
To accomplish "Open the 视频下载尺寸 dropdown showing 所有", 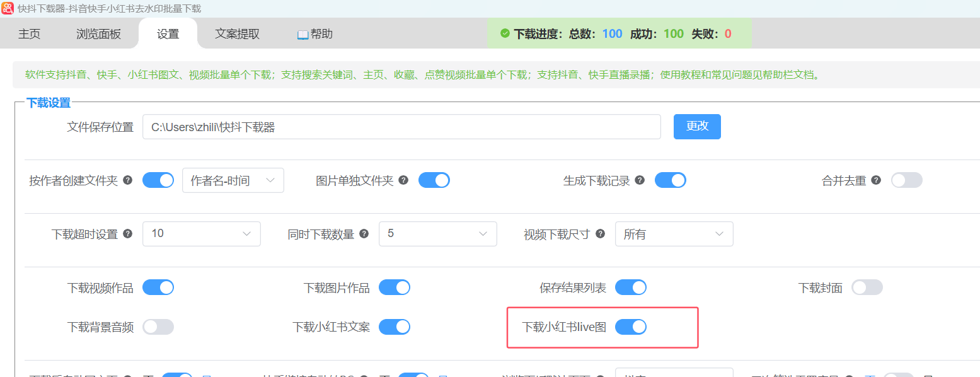I will point(674,234).
